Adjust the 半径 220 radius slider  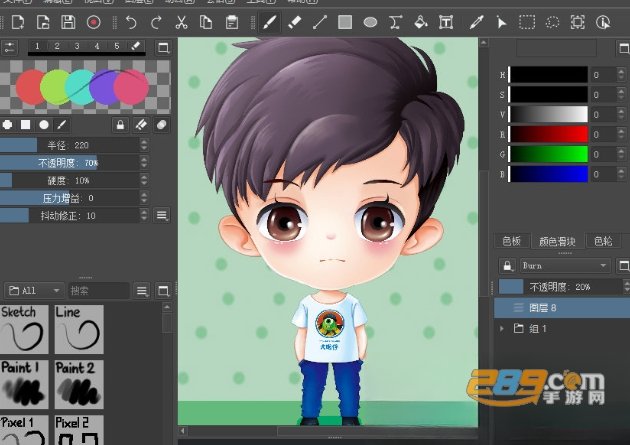69,145
